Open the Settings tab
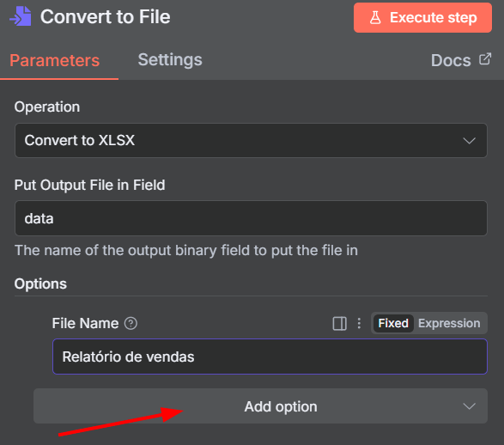The width and height of the screenshot is (504, 445). click(x=170, y=60)
